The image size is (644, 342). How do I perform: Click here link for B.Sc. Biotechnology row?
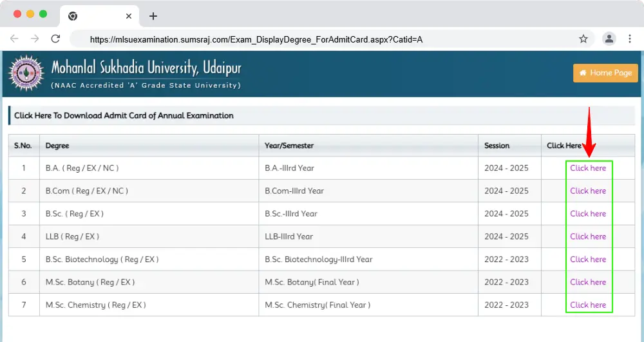coord(588,260)
